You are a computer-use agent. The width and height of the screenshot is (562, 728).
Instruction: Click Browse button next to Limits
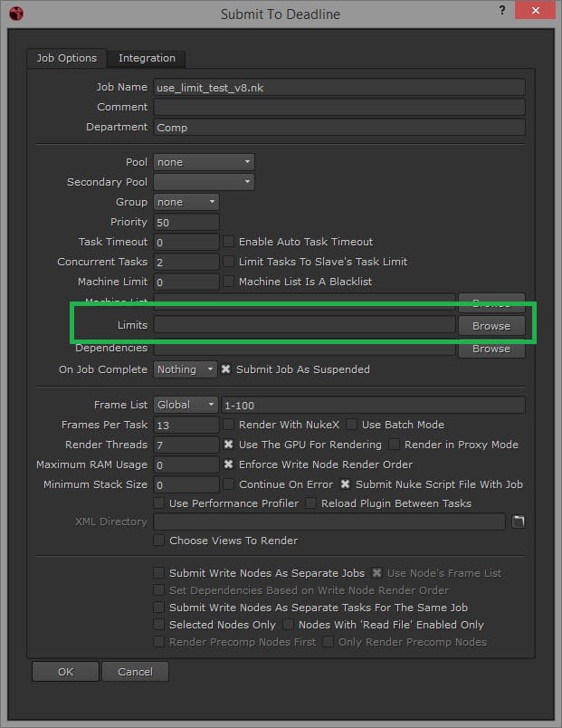491,325
